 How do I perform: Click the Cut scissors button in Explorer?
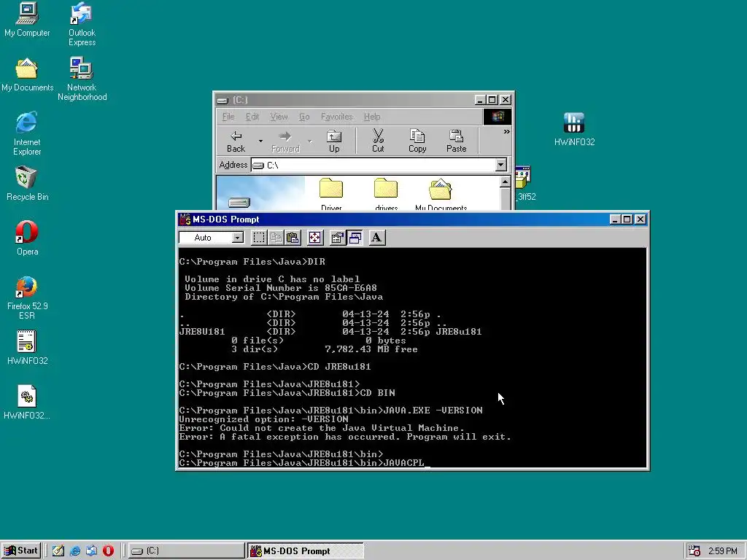[x=378, y=141]
